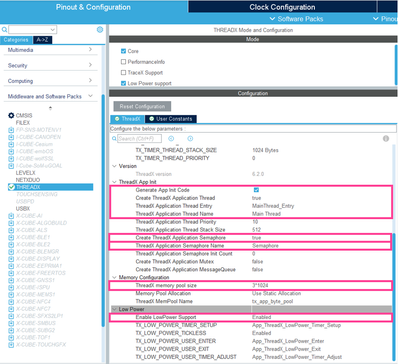Click download icon next to I-CUBE-CANOPEN

(11, 137)
